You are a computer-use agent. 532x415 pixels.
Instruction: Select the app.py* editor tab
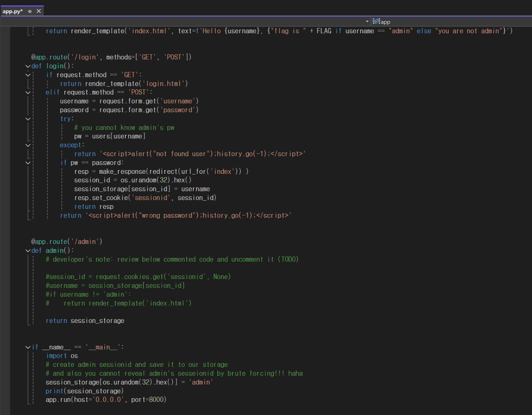(x=13, y=11)
